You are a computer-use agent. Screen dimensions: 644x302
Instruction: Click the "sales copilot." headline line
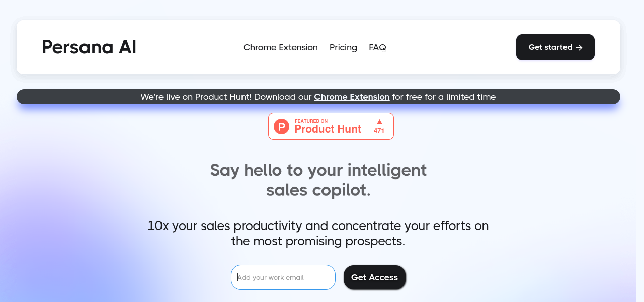pyautogui.click(x=318, y=190)
